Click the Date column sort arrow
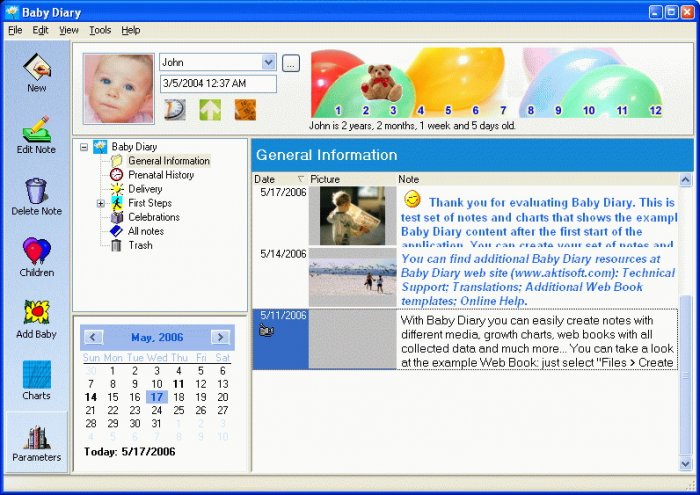Screen dimensions: 700x495 [300, 179]
